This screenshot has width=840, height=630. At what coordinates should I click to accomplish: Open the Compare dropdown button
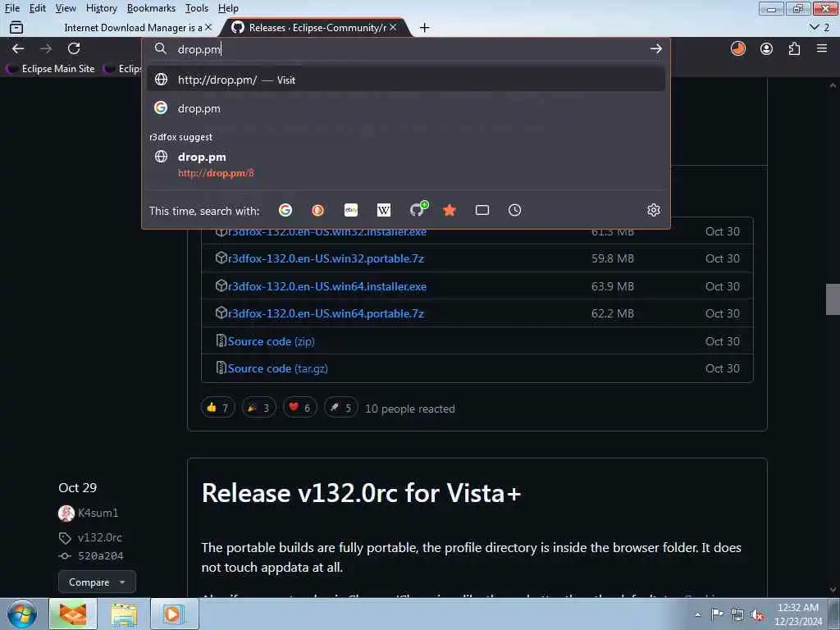[x=97, y=582]
